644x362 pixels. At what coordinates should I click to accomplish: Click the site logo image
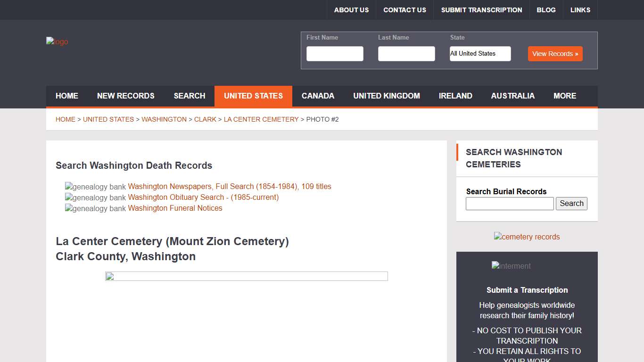57,42
